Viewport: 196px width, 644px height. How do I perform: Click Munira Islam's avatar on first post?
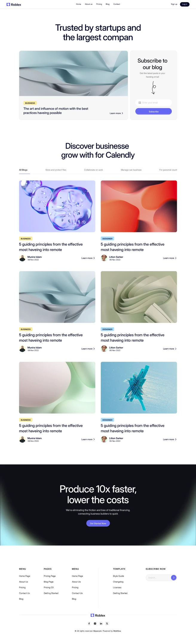pos(22,258)
